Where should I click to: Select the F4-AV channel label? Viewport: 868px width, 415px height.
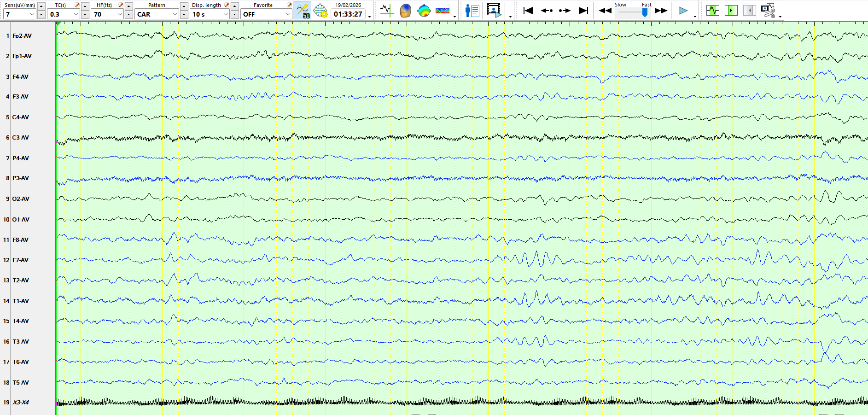[x=20, y=76]
